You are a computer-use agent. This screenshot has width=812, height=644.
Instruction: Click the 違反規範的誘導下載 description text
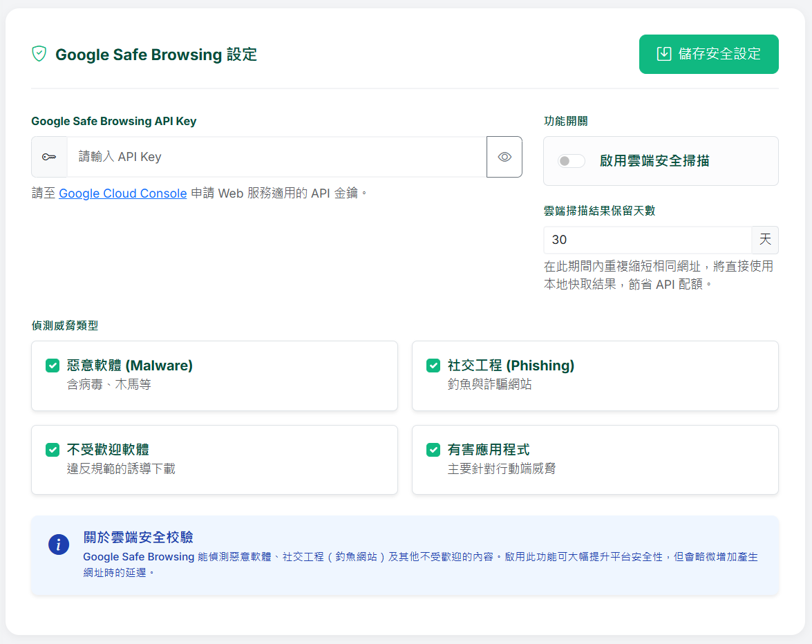pos(121,468)
